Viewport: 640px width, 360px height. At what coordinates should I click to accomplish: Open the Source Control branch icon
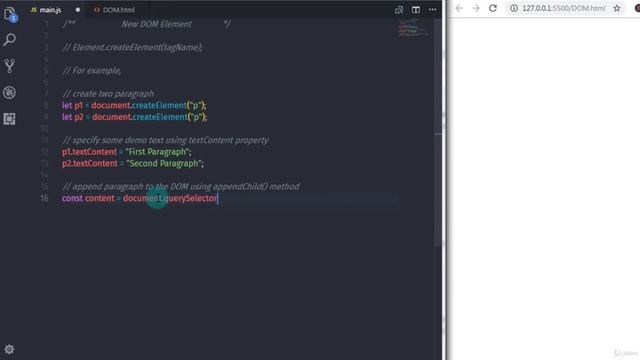point(9,66)
